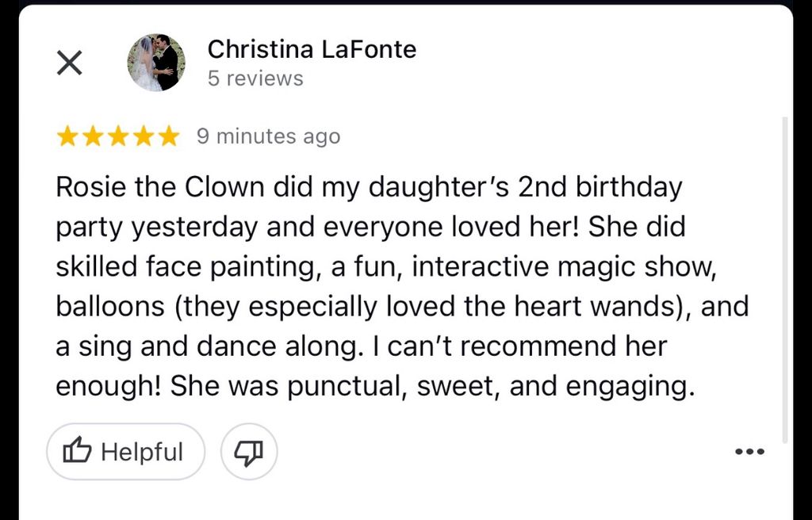Image resolution: width=812 pixels, height=520 pixels.
Task: Click the "9 minutes ago" timestamp
Action: click(268, 136)
